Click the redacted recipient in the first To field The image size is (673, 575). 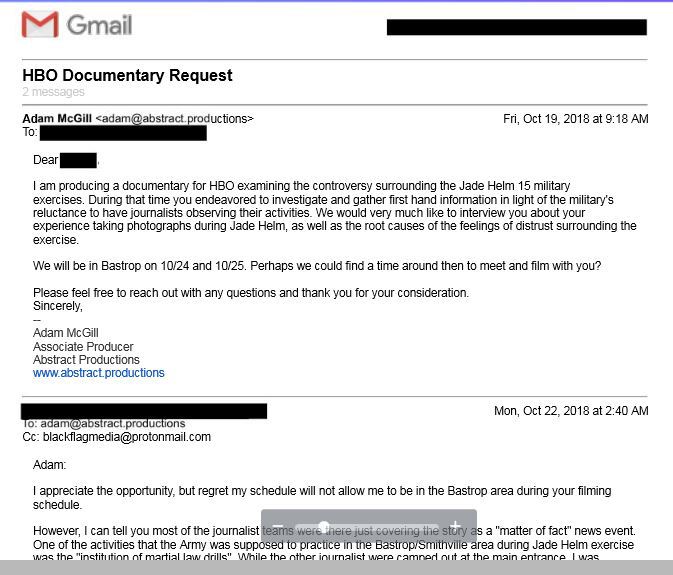[123, 132]
